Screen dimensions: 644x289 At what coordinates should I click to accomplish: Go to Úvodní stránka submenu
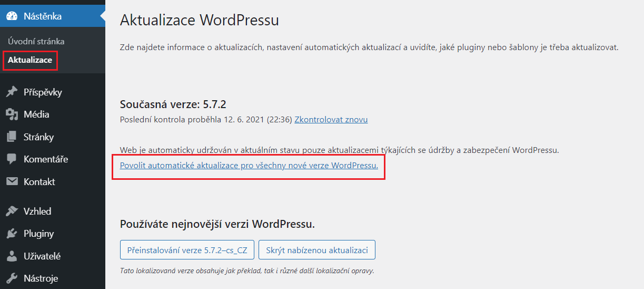36,41
